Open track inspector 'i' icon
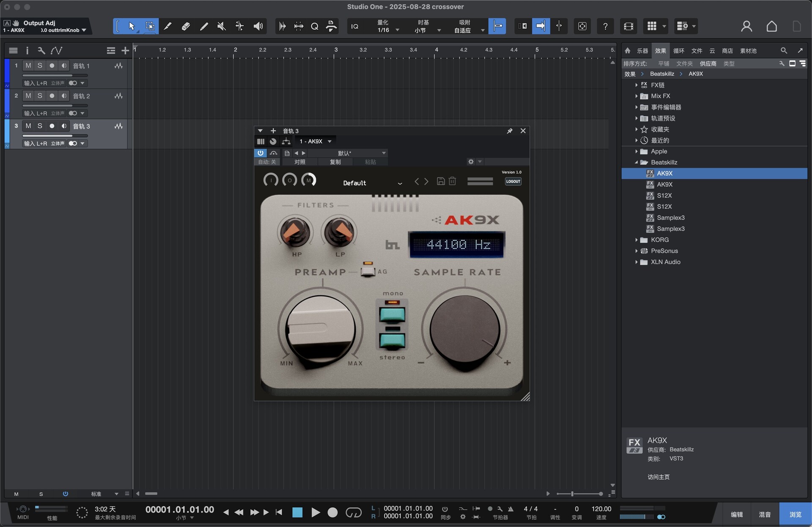 27,51
